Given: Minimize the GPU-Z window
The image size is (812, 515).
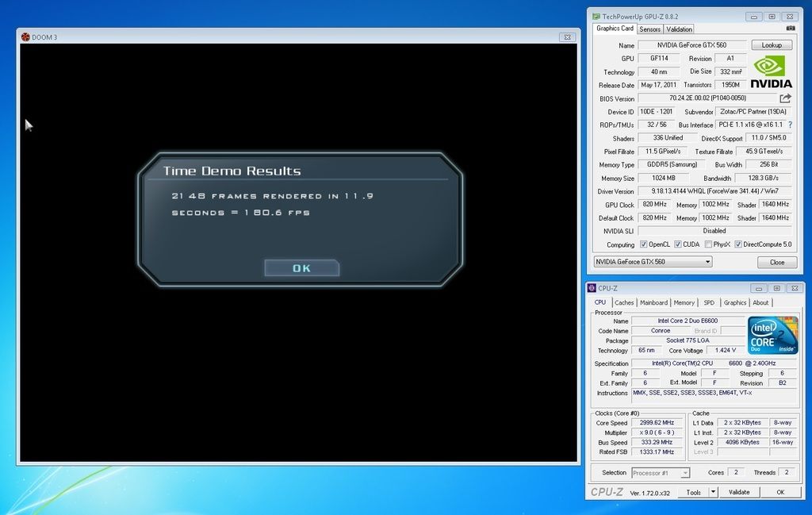Looking at the screenshot, I should [x=754, y=17].
